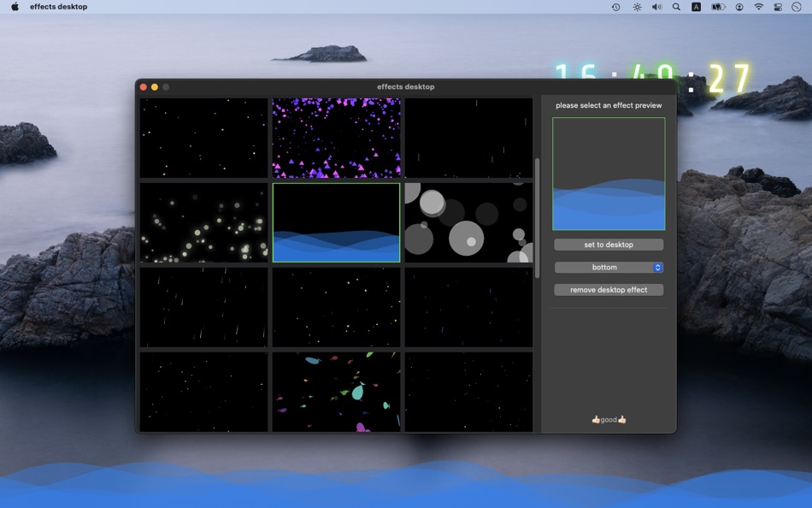Choose the glowing bokeh particles effect
The width and height of the screenshot is (812, 508).
tap(203, 222)
